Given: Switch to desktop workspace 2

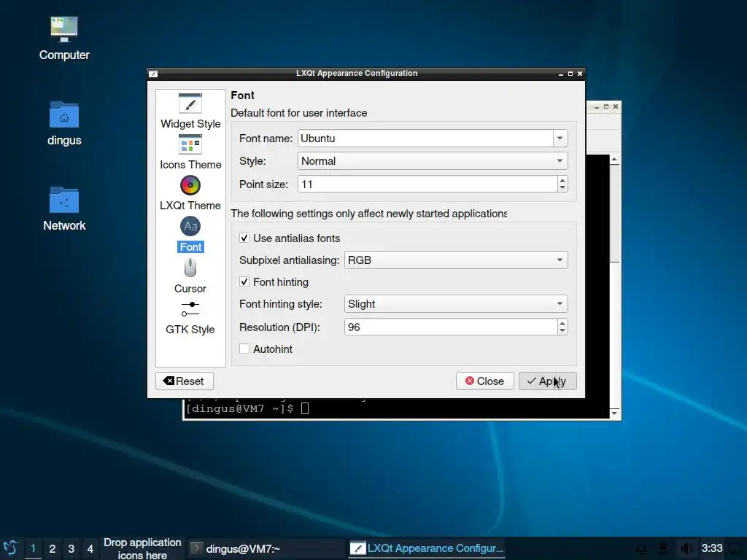Looking at the screenshot, I should coord(53,548).
